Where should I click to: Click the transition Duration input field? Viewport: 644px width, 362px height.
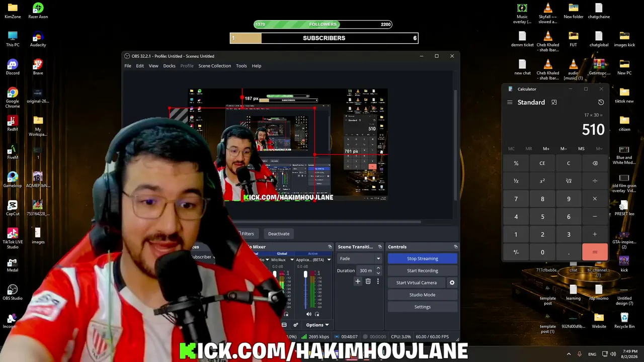point(367,270)
